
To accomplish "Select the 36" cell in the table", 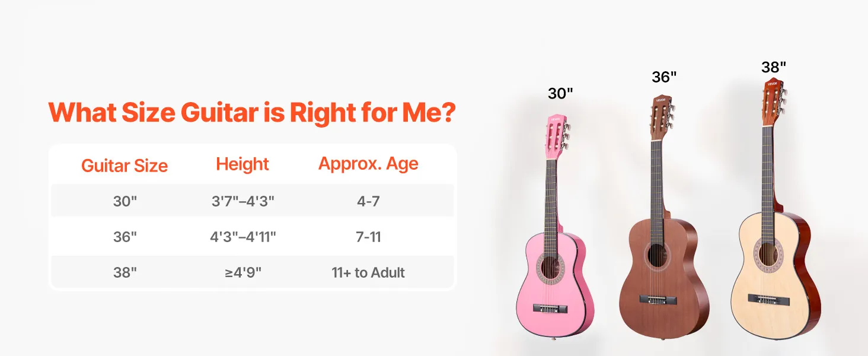I will coord(125,237).
